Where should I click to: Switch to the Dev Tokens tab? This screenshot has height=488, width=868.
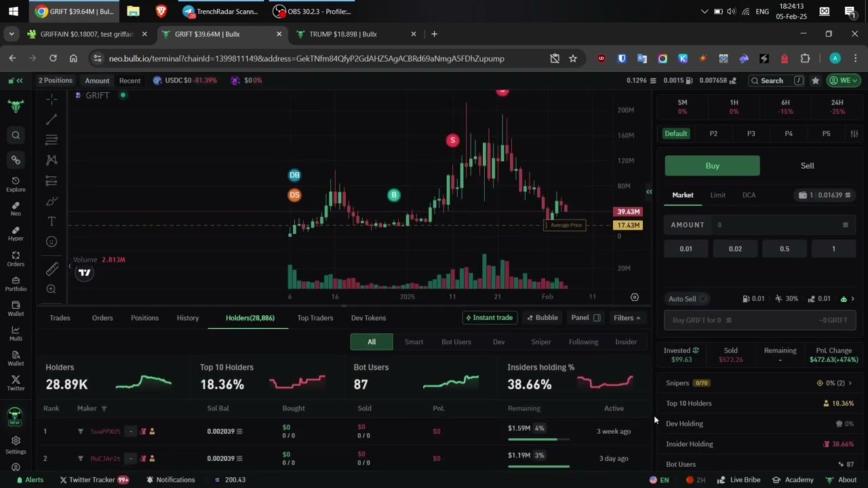click(368, 318)
